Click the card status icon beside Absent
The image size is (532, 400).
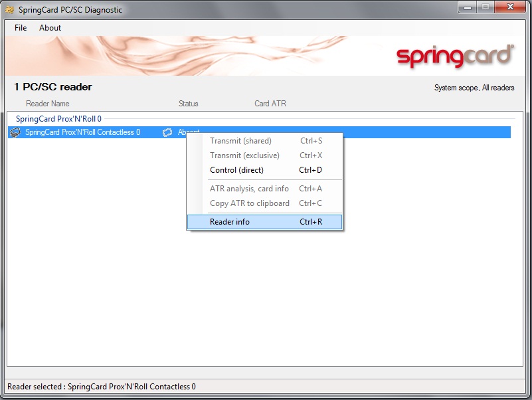pyautogui.click(x=167, y=132)
